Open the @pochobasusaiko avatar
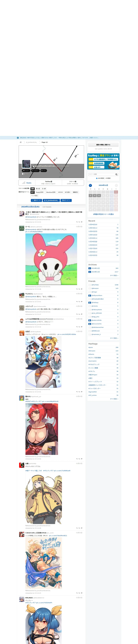 click(x=22, y=308)
